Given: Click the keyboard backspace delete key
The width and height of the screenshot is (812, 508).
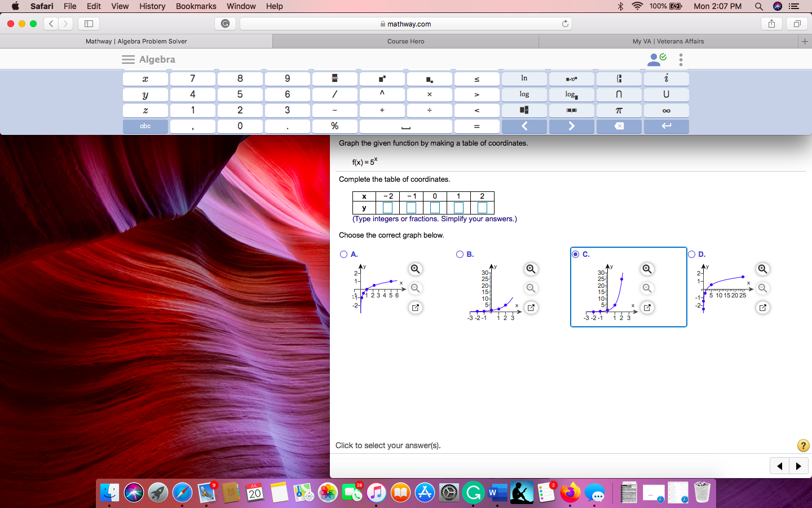Looking at the screenshot, I should click(619, 126).
